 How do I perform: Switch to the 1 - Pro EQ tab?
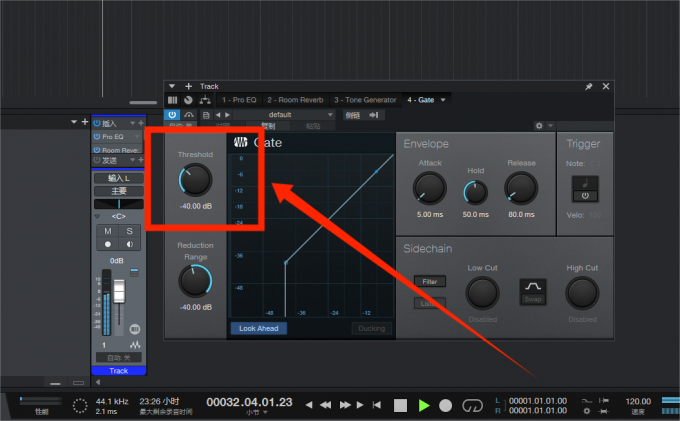coord(240,100)
